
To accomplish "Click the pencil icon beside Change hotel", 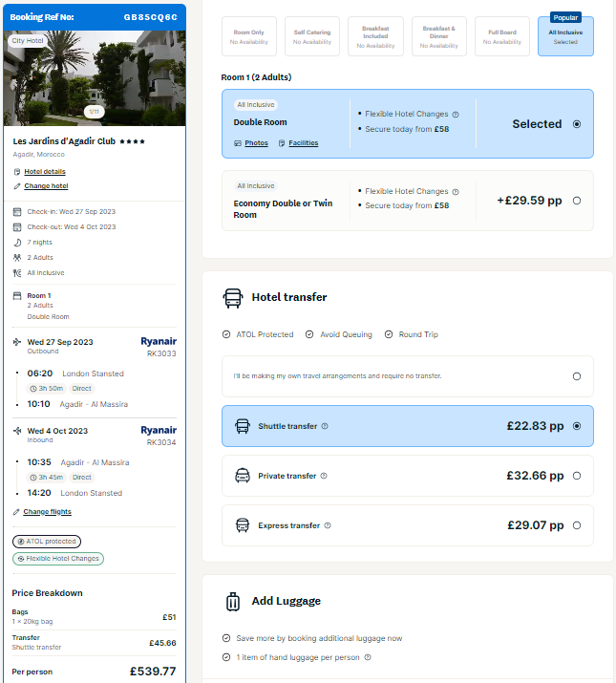I will 17,186.
